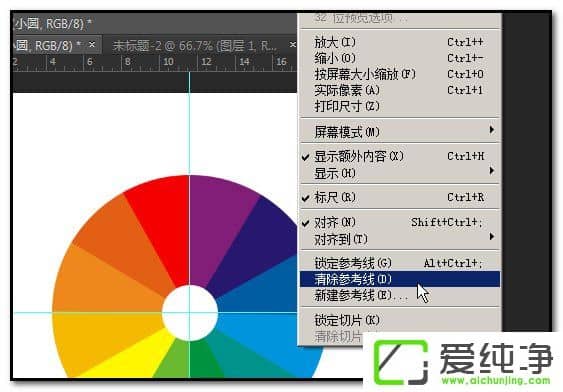Toggle 标尺 (R) checked option
Screen dimensions: 563x392
pyautogui.click(x=400, y=197)
